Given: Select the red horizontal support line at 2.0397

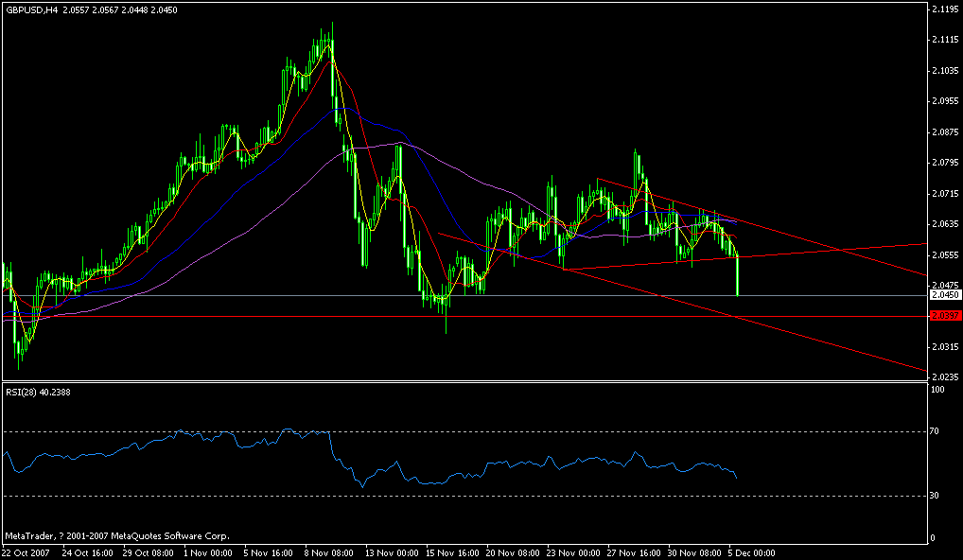Looking at the screenshot, I should (284, 315).
